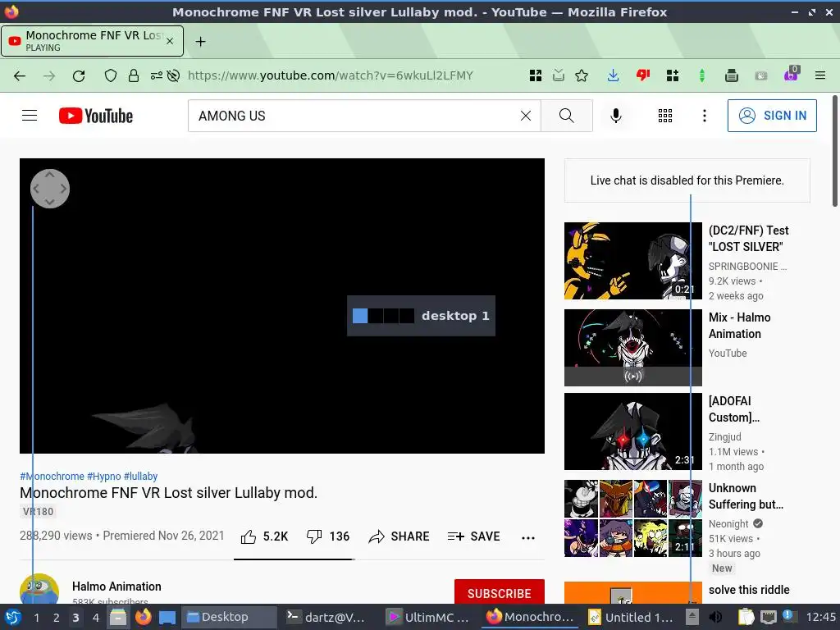The image size is (840, 630).
Task: Open the Halmo Animation channel name
Action: click(116, 587)
